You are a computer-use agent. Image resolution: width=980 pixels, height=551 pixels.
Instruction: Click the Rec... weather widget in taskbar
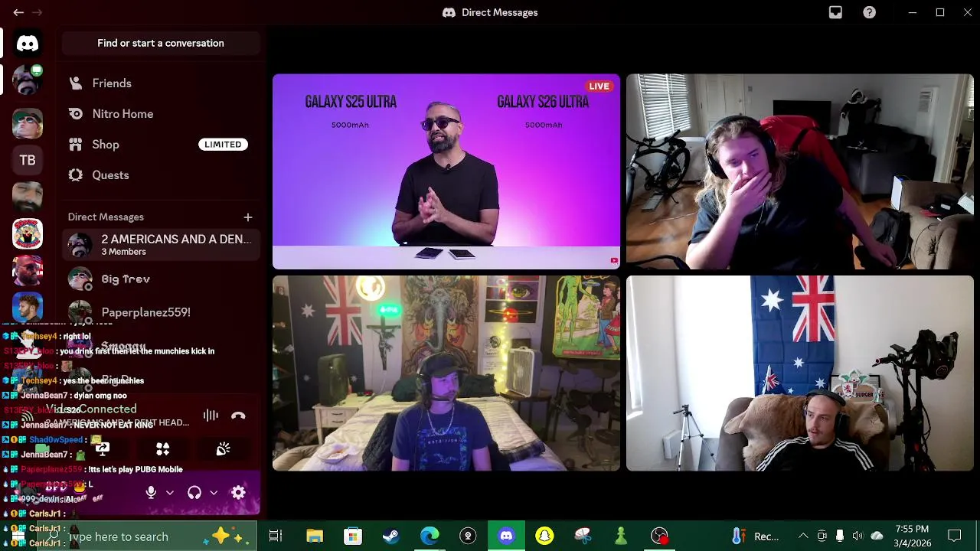(756, 536)
